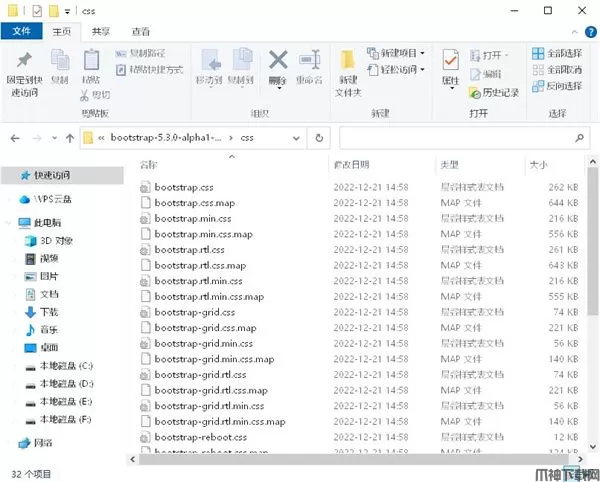Open the Properties ribbon button
Image resolution: width=600 pixels, height=482 pixels.
[x=450, y=69]
